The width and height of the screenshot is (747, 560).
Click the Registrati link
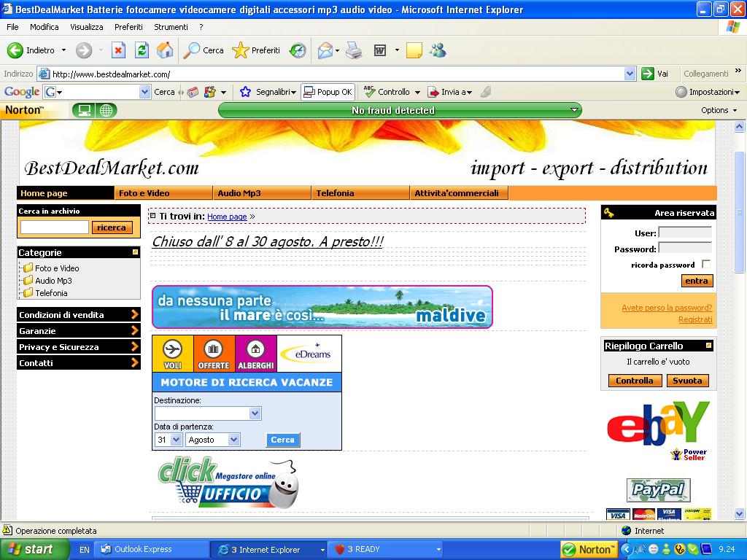[x=695, y=319]
